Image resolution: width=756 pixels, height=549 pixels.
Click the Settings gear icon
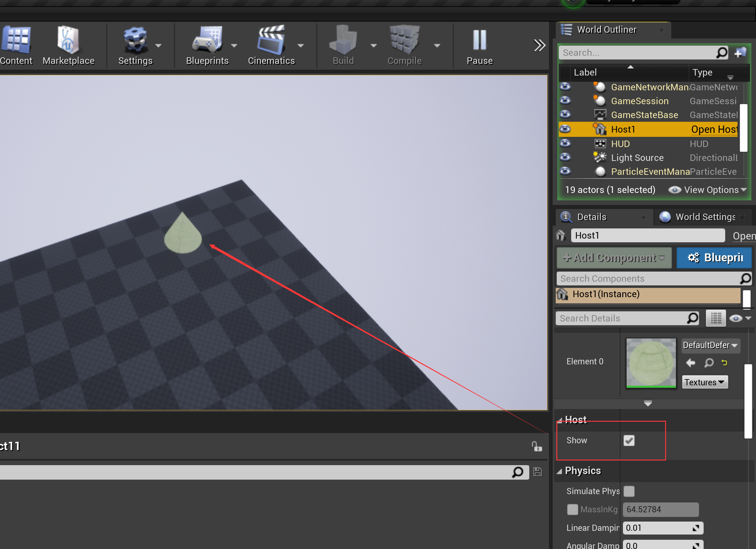tap(135, 41)
